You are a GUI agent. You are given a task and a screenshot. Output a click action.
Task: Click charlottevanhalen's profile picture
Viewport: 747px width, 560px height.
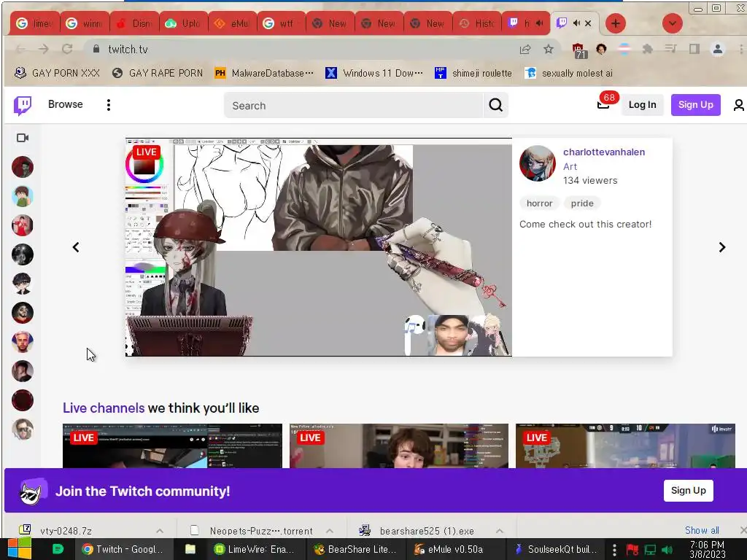(538, 163)
